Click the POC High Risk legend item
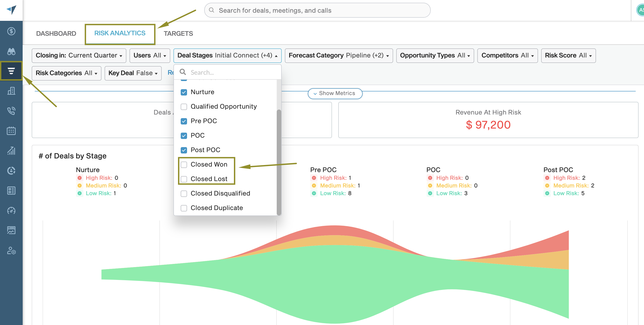The height and width of the screenshot is (325, 644). point(448,178)
